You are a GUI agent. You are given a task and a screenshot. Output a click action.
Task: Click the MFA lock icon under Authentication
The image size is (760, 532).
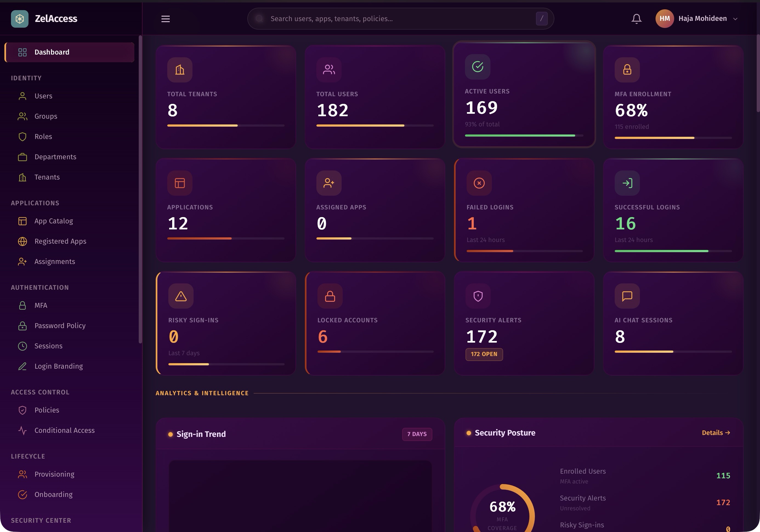click(x=22, y=305)
